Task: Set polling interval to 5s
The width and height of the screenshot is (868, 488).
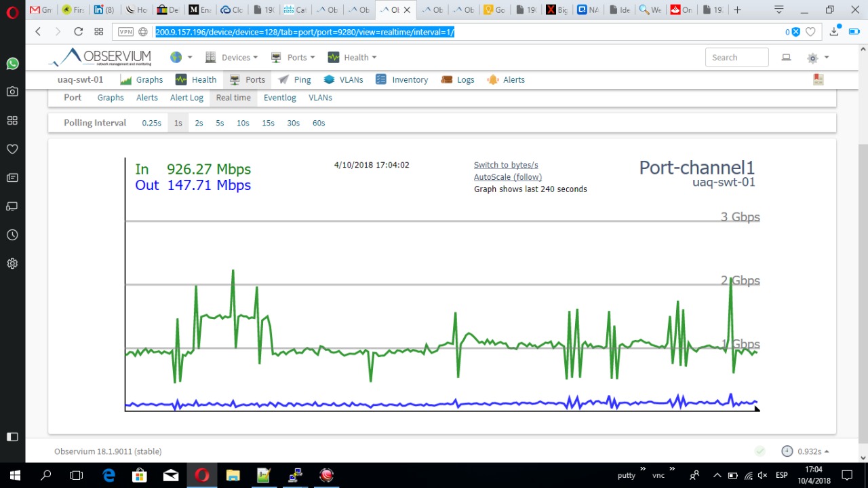Action: pyautogui.click(x=220, y=123)
